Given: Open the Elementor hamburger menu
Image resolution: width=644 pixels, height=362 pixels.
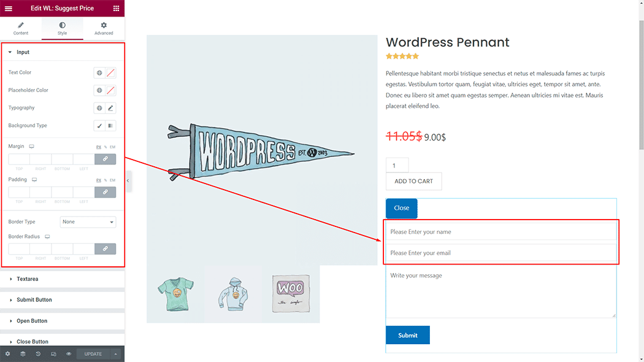Looking at the screenshot, I should (8, 9).
